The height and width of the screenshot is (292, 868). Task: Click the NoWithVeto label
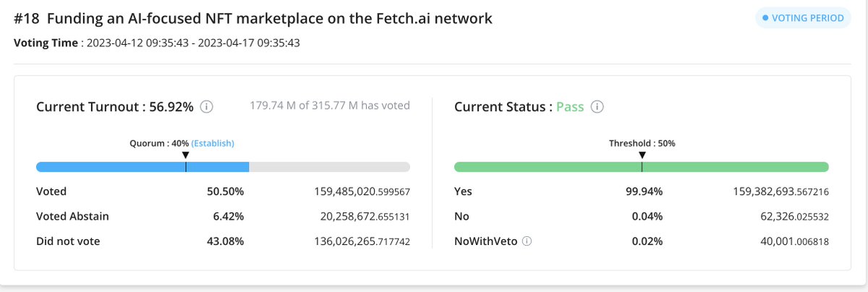(x=486, y=241)
